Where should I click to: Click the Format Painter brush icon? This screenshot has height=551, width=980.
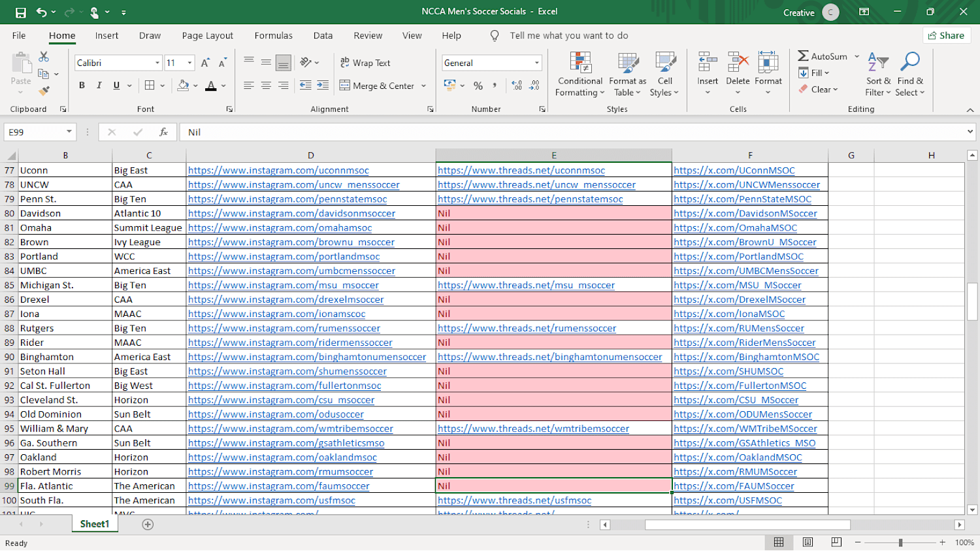(x=44, y=91)
